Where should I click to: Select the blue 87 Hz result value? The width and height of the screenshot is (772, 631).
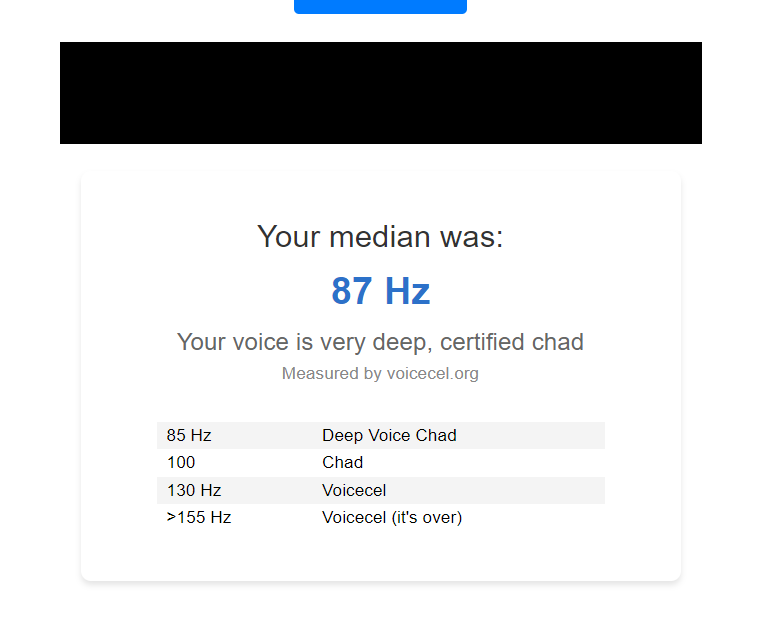[x=381, y=291]
